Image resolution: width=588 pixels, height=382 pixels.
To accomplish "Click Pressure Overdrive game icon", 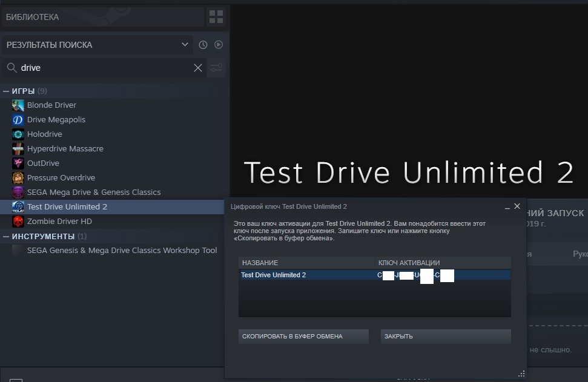I will click(x=18, y=178).
